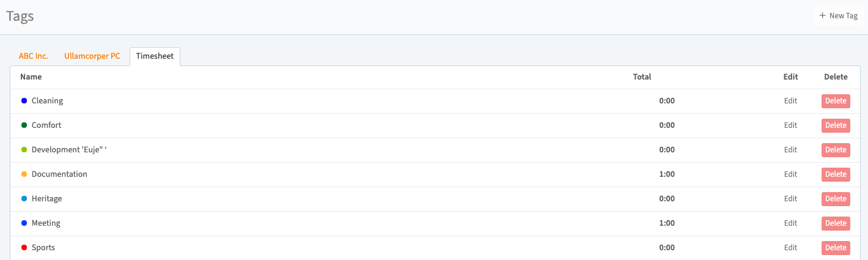This screenshot has width=868, height=260.
Task: Edit the Heritage tag
Action: 790,199
